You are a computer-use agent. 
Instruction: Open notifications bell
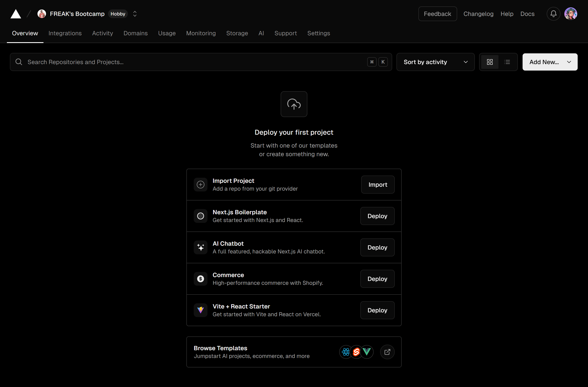[553, 14]
